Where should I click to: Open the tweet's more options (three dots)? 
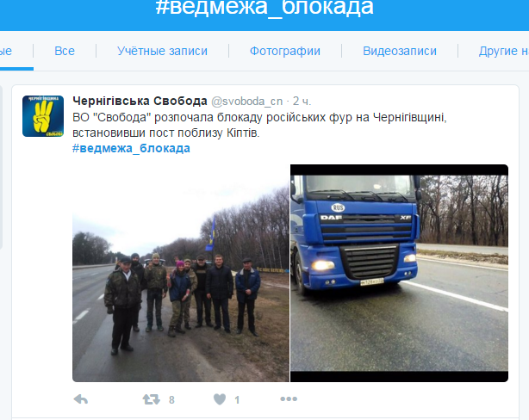coord(289,399)
